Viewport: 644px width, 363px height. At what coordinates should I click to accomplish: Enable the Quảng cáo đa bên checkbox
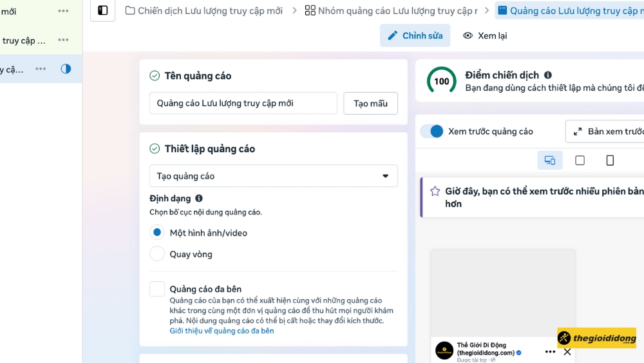[157, 289]
